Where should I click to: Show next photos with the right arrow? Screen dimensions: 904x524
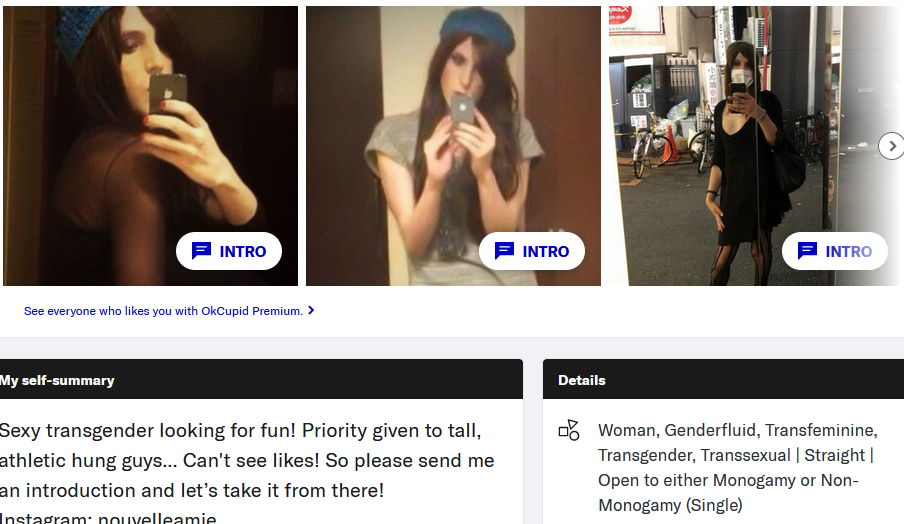[x=891, y=146]
